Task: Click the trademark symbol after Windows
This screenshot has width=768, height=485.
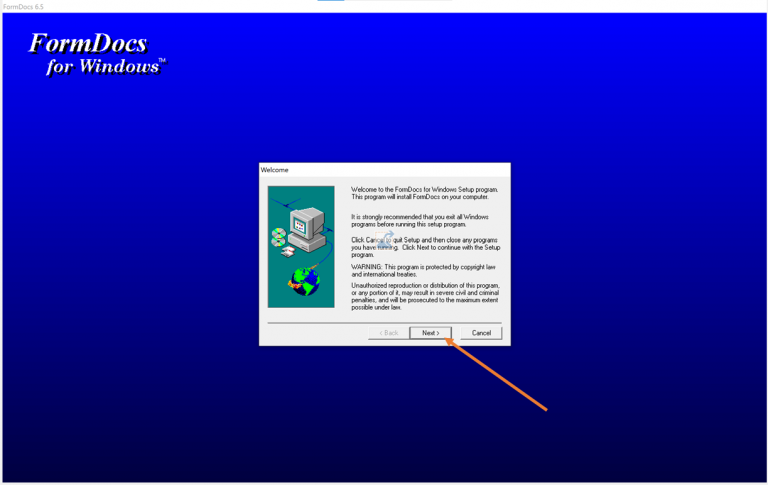Action: (x=162, y=61)
